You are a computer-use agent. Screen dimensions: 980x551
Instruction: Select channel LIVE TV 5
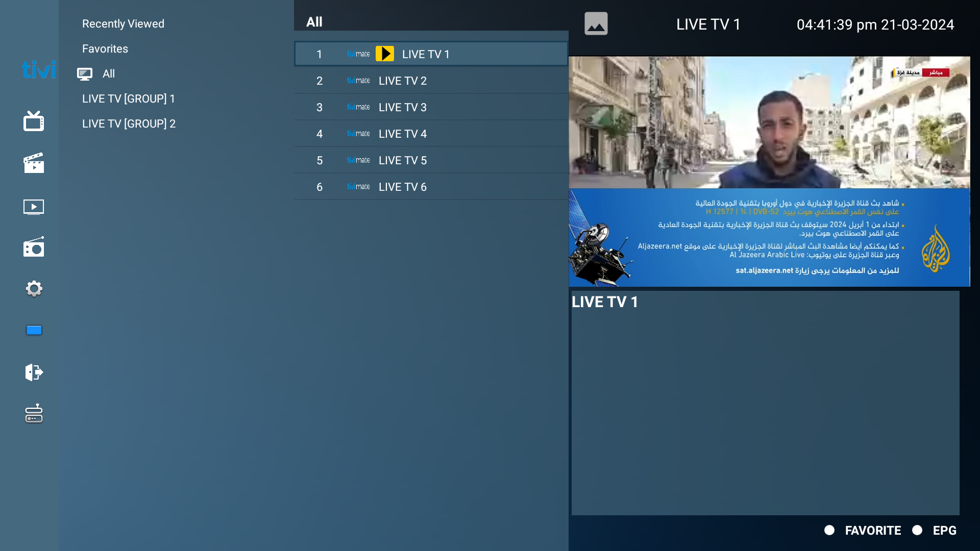pyautogui.click(x=431, y=160)
